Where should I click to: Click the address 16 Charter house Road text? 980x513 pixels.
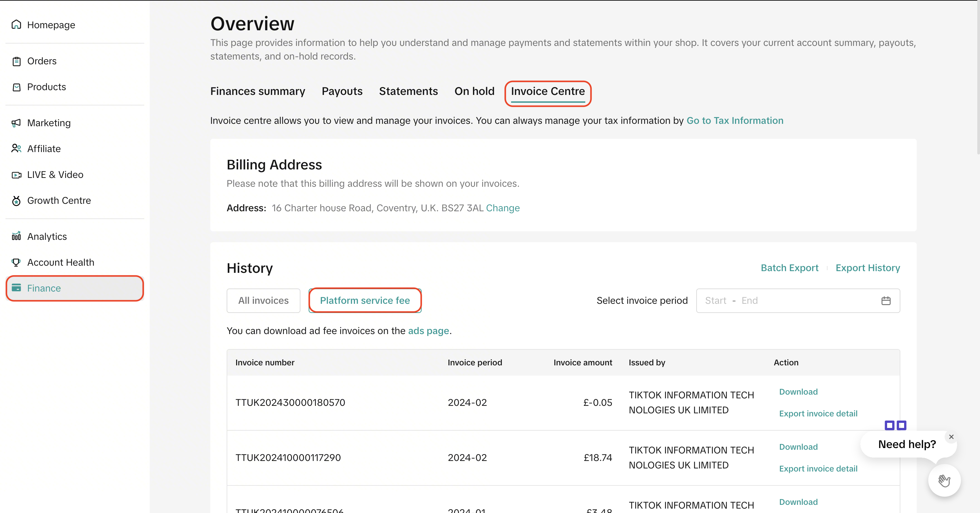(377, 208)
